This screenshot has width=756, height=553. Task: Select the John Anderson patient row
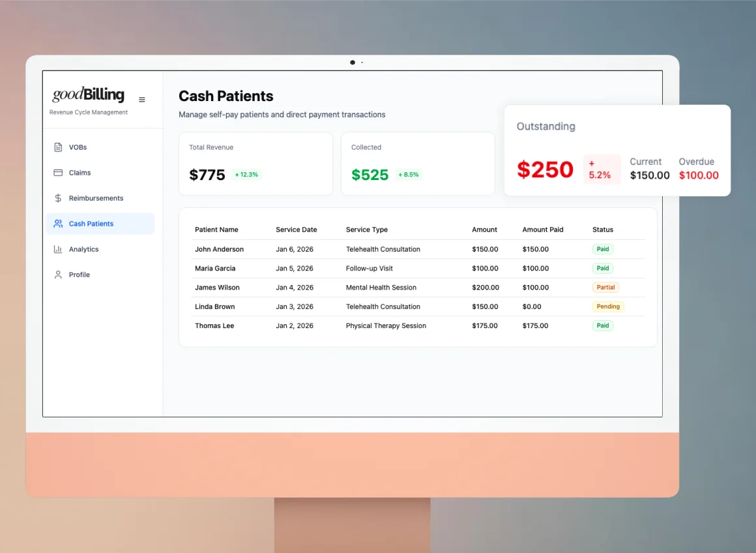418,250
